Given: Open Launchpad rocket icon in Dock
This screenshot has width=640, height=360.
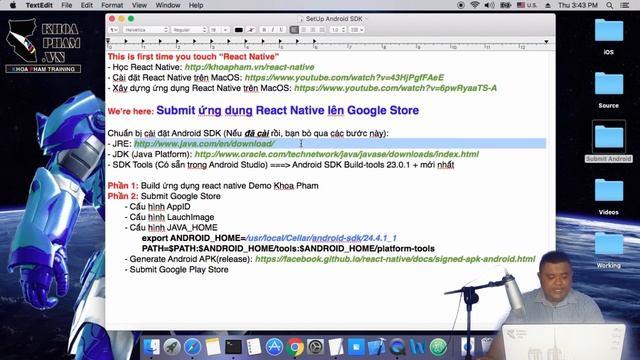Looking at the screenshot, I should tap(172, 347).
